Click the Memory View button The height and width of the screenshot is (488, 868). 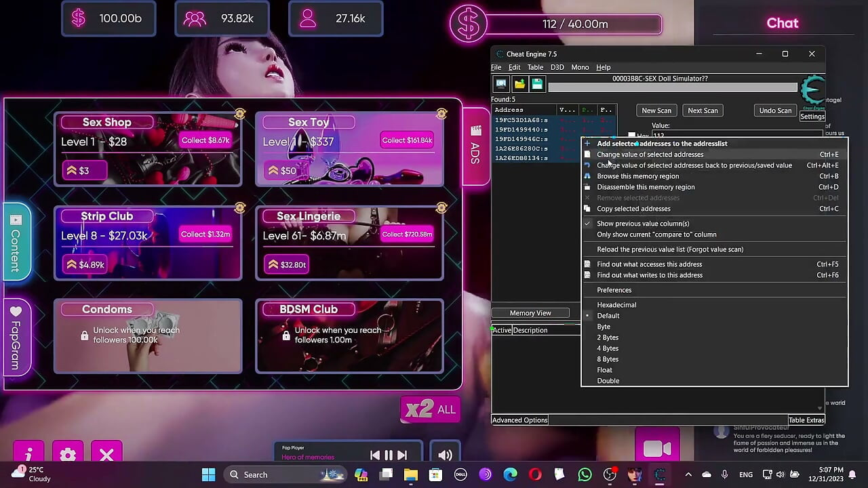point(530,313)
